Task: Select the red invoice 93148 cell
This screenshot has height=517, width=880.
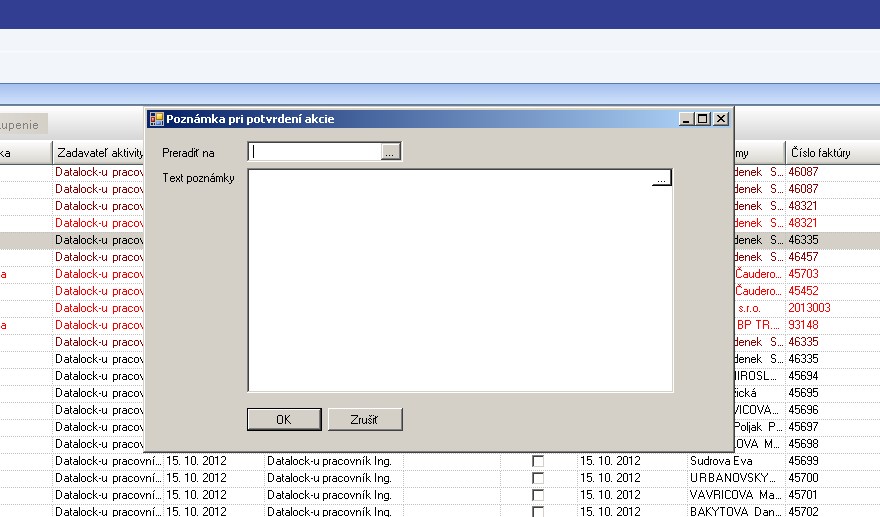Action: point(803,325)
